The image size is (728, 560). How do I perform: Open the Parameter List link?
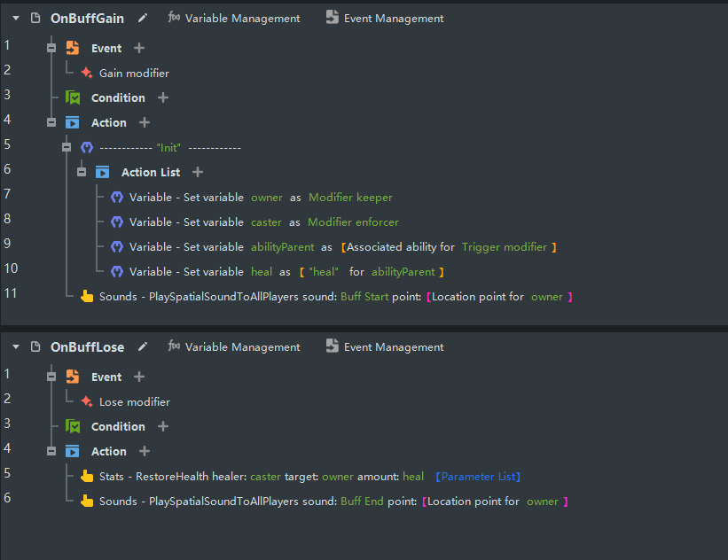click(478, 477)
